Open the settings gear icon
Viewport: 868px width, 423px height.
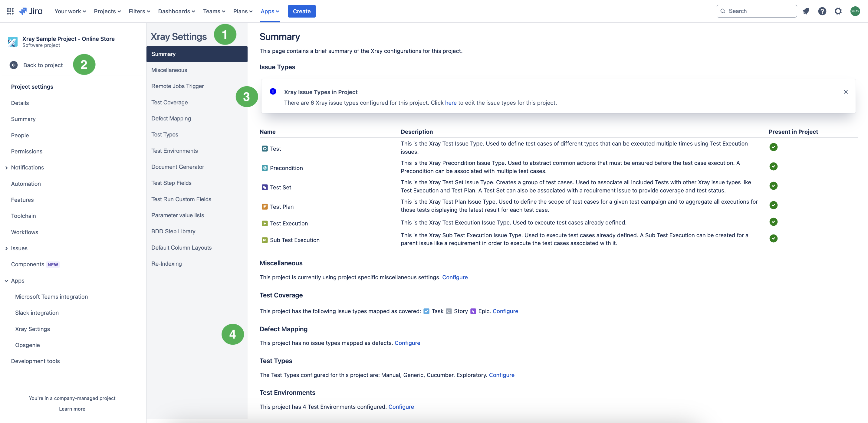pyautogui.click(x=838, y=11)
